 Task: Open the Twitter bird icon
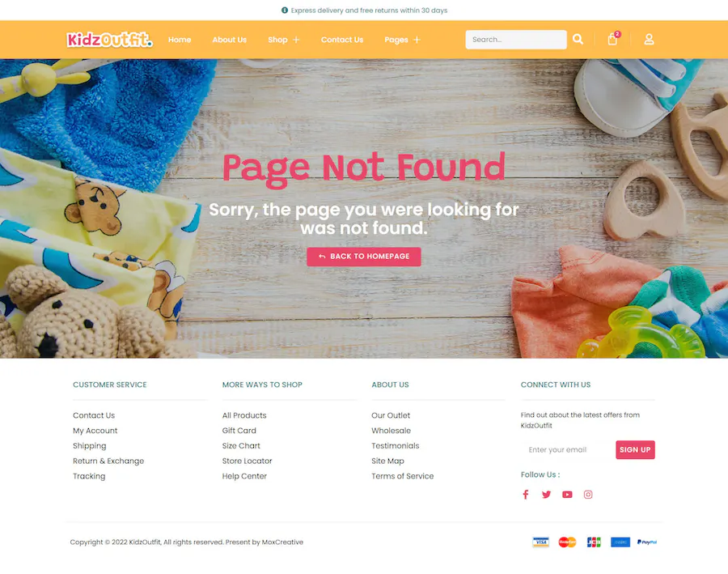(547, 495)
